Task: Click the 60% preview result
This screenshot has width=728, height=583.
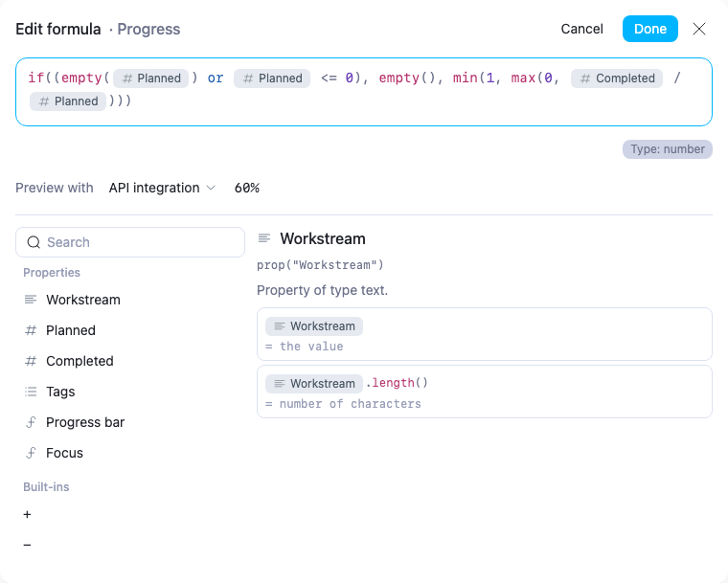Action: coord(247,188)
